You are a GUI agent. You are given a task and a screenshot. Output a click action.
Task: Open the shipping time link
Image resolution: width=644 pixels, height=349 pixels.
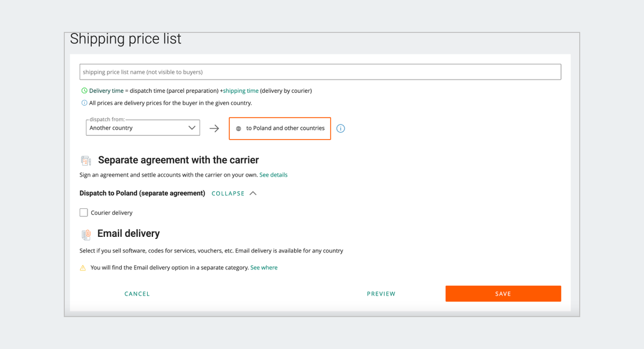[240, 91]
